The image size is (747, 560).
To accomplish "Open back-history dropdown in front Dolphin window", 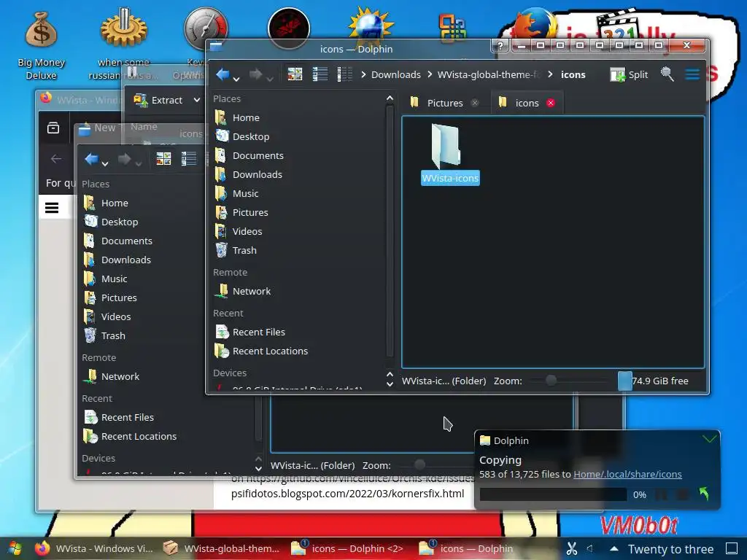I will point(236,79).
